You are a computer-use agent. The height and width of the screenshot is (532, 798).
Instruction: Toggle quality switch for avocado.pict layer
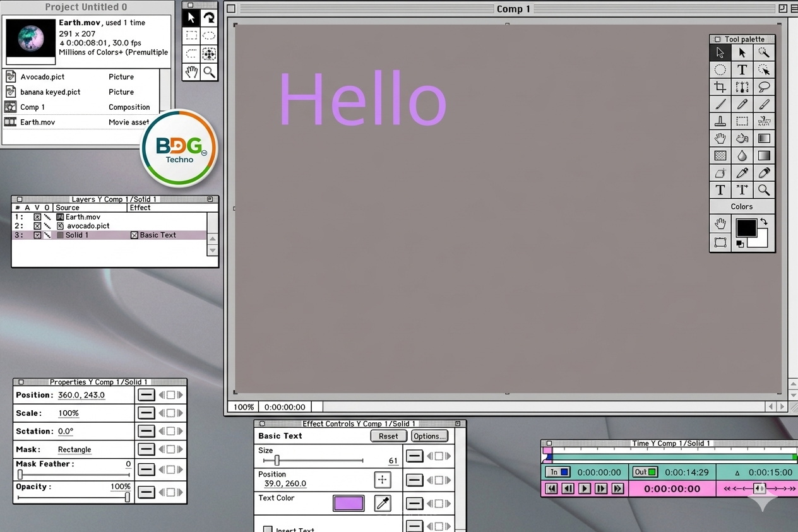coord(47,226)
